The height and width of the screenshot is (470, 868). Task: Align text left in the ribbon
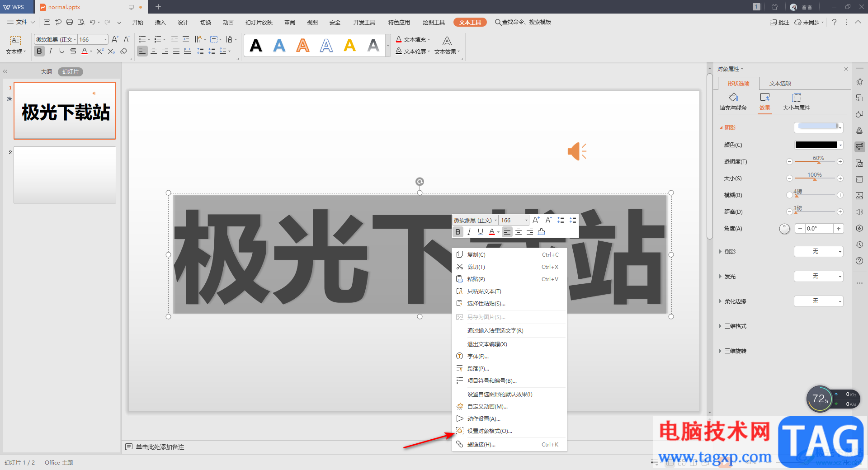click(142, 51)
